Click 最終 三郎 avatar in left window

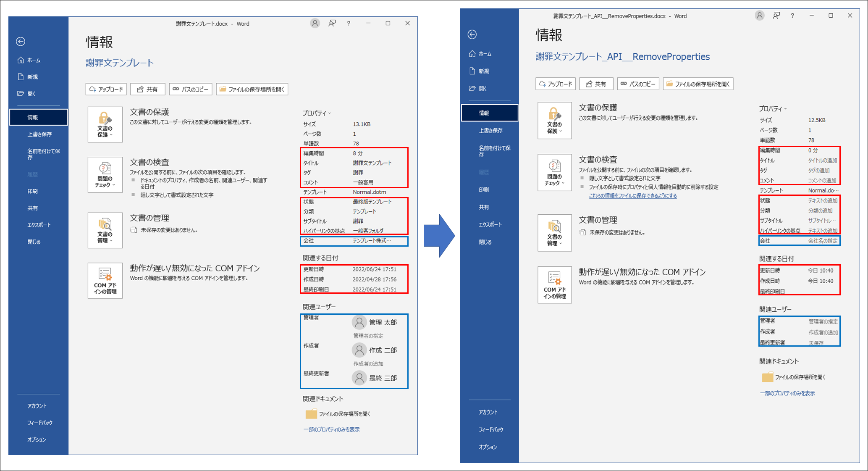pyautogui.click(x=359, y=378)
